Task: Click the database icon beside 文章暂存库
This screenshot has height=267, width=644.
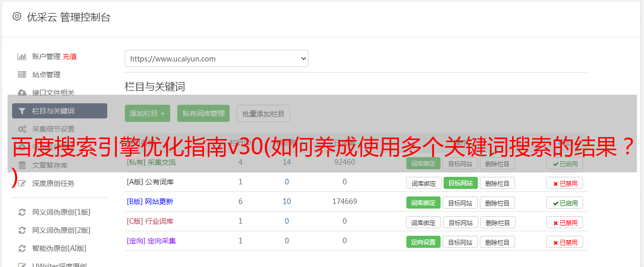Action: [22, 165]
